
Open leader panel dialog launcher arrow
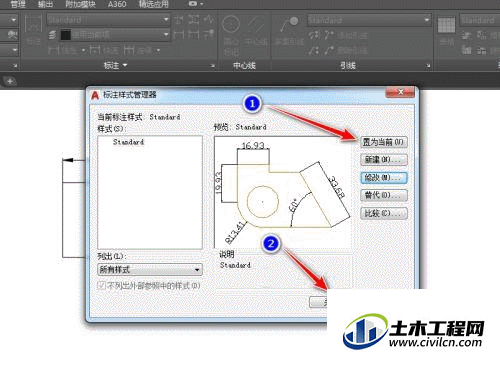pos(428,66)
